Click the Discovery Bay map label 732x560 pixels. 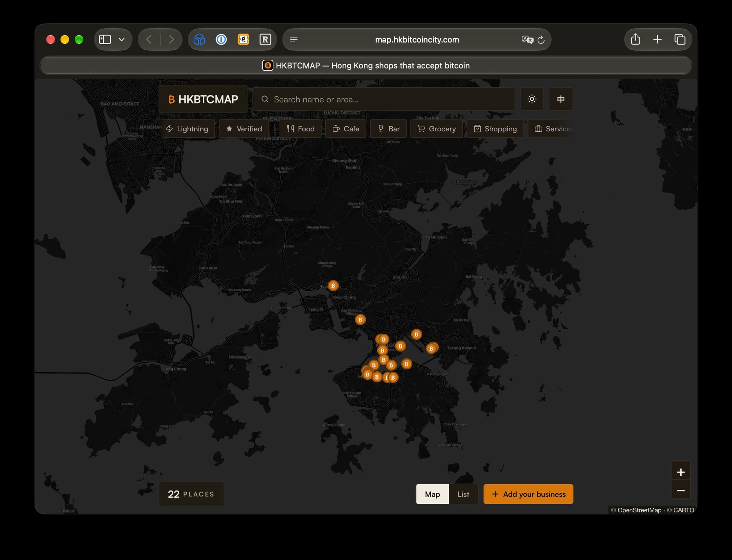242,357
